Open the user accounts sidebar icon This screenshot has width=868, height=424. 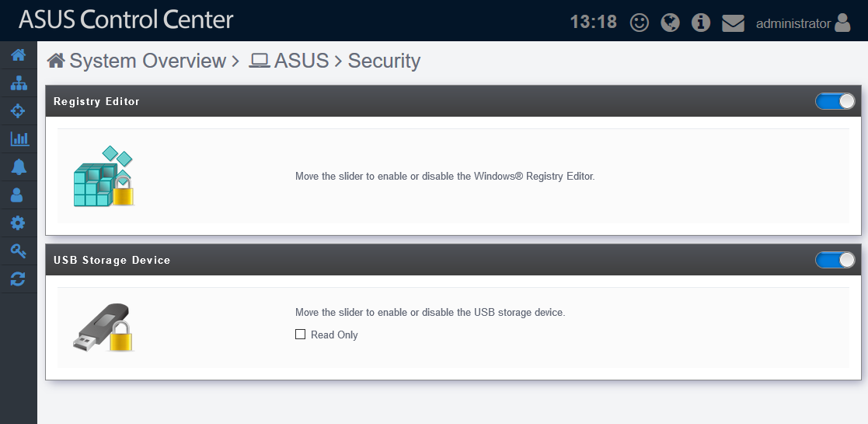(18, 194)
